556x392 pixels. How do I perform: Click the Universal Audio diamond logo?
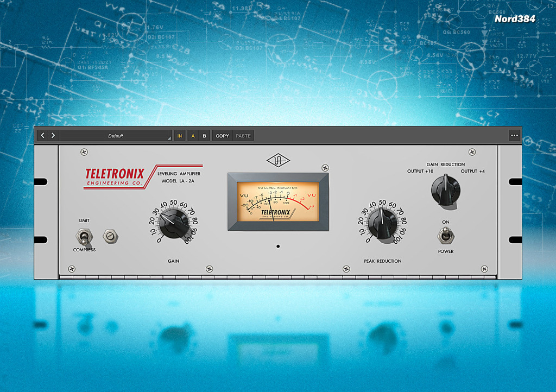click(x=279, y=161)
